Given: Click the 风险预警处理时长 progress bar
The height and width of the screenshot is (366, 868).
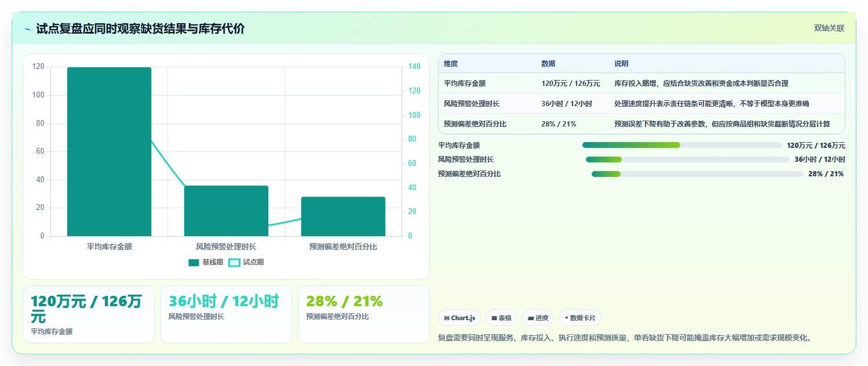Looking at the screenshot, I should tap(688, 160).
